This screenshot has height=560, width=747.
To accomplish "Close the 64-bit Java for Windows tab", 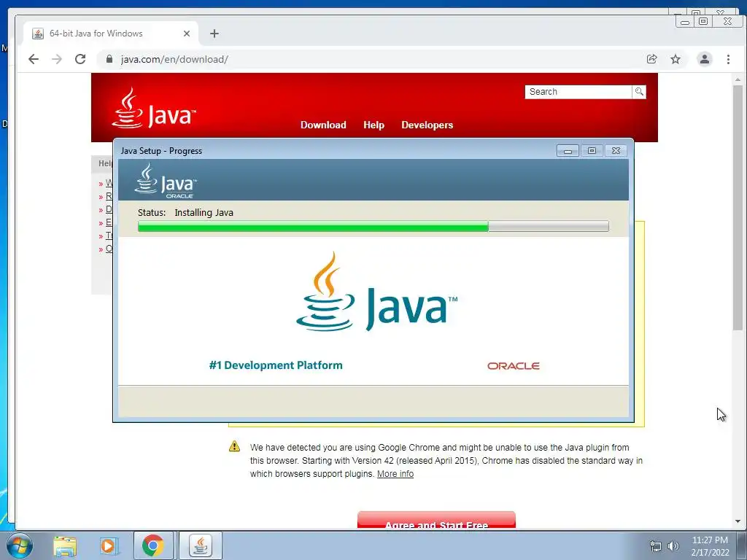I will tap(187, 34).
